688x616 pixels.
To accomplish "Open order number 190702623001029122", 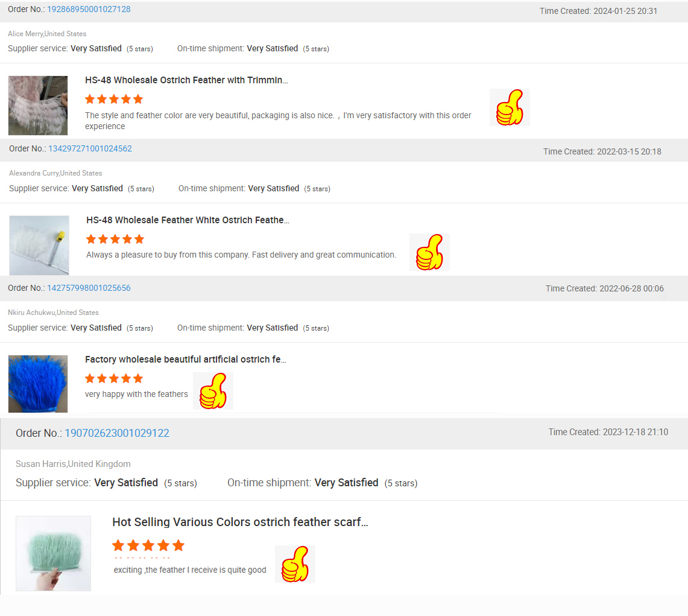I will coord(117,433).
